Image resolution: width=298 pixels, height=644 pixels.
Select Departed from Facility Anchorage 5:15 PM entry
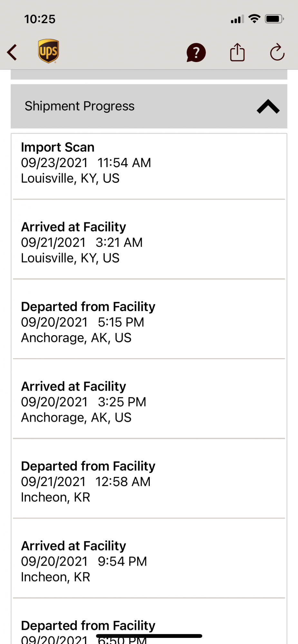[x=149, y=322]
